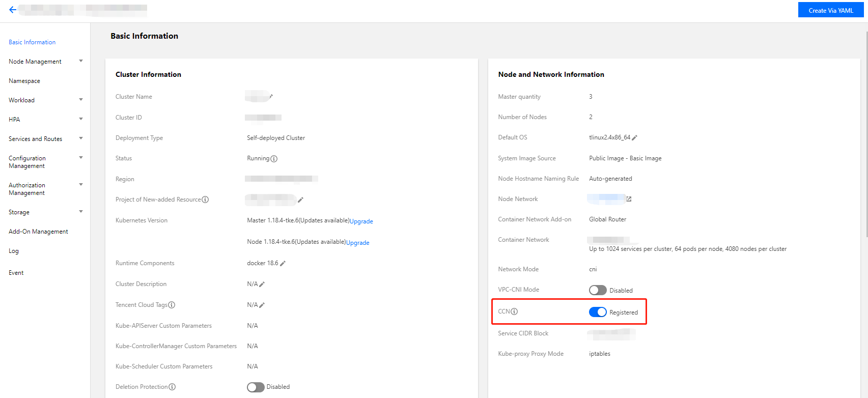
Task: Open Event sidebar item
Action: point(16,273)
